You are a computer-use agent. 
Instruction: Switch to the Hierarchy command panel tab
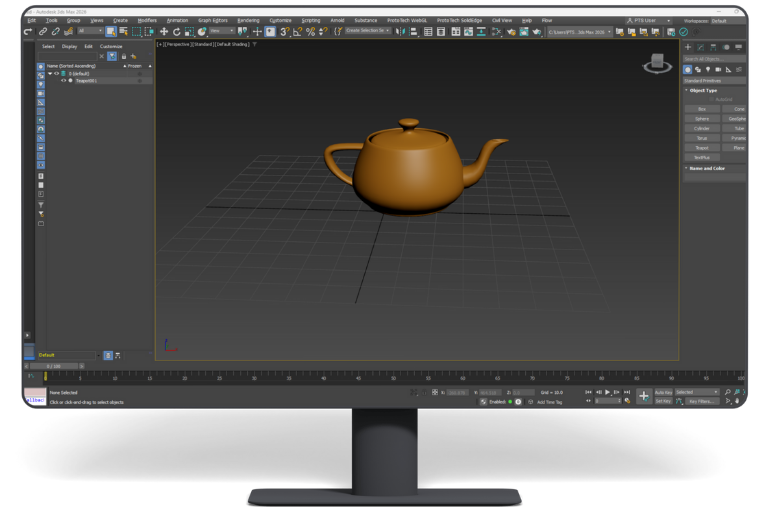(714, 47)
